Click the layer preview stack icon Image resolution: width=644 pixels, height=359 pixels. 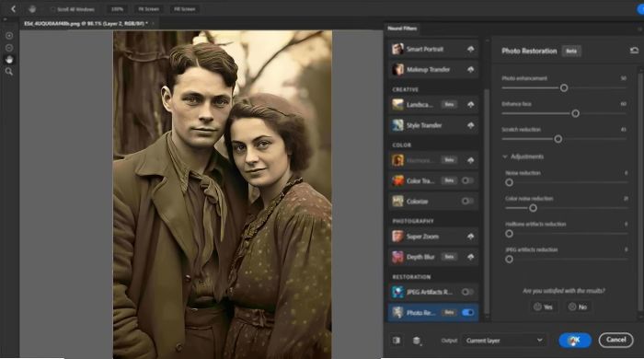click(x=417, y=341)
